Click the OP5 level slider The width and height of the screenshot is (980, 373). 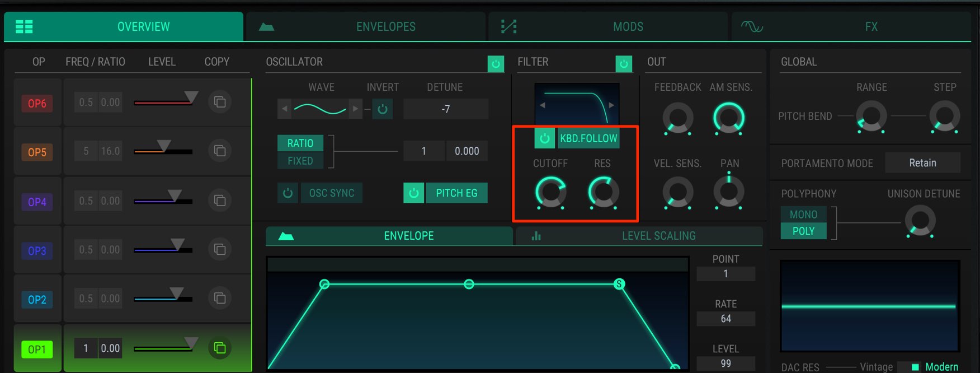[x=163, y=151]
